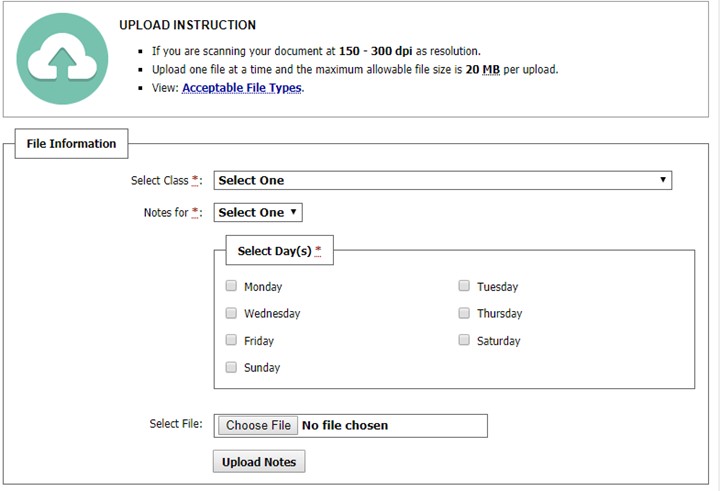This screenshot has height=491, width=720.
Task: Click the File Information legend
Action: pyautogui.click(x=71, y=144)
